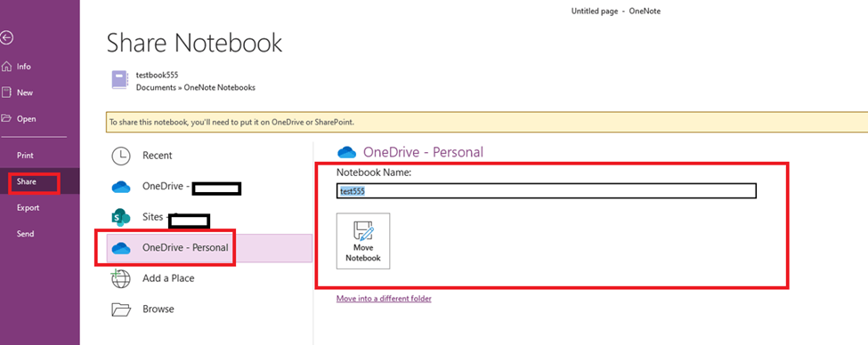
Task: Click the Documents » OneNote Notebooks path
Action: point(195,87)
